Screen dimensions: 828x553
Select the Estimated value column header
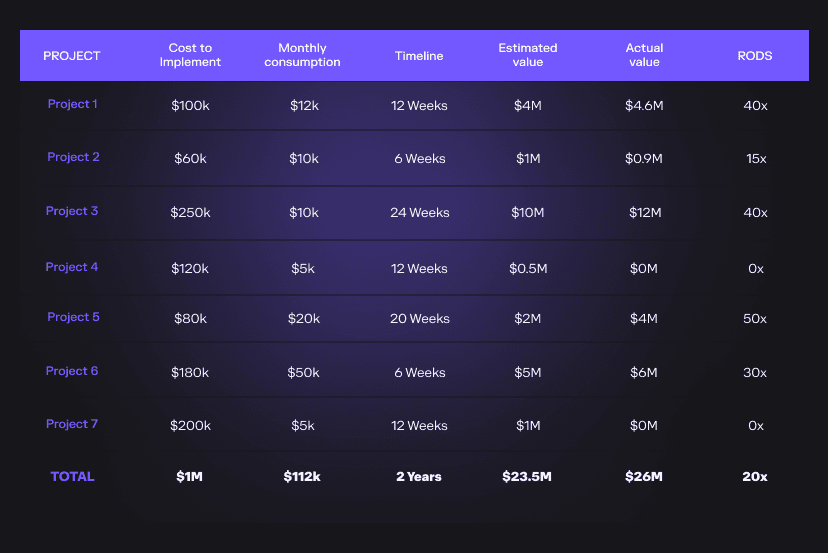coord(528,55)
